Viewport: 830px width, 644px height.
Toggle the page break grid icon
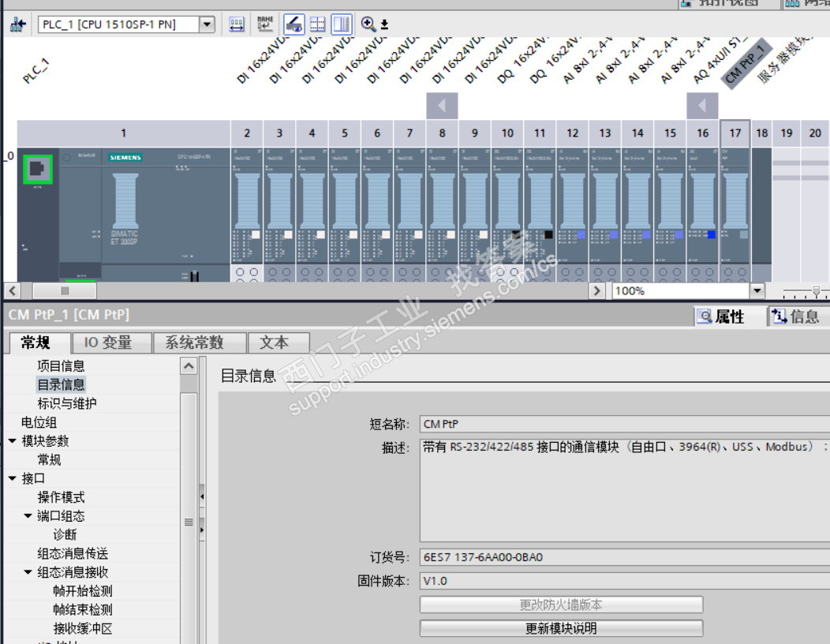318,24
